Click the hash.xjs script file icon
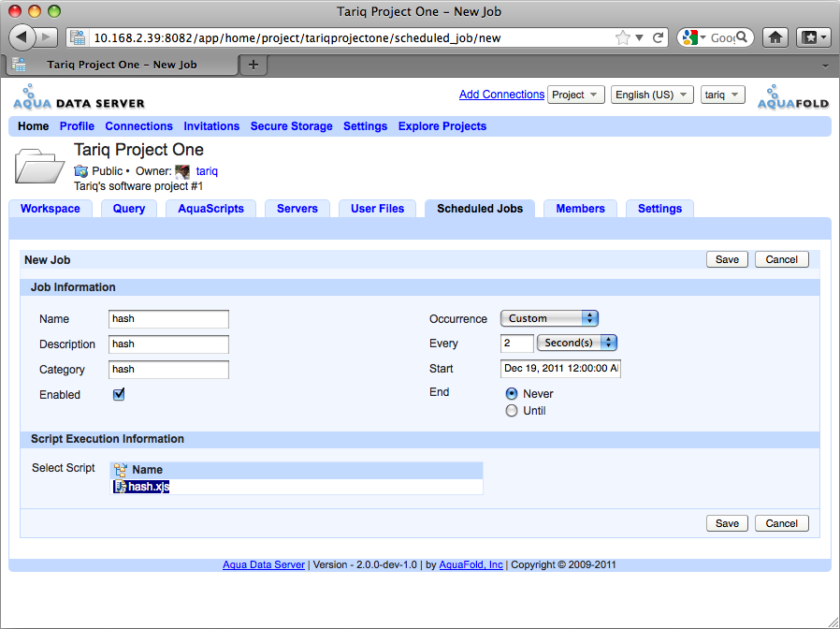This screenshot has height=629, width=840. (x=121, y=487)
